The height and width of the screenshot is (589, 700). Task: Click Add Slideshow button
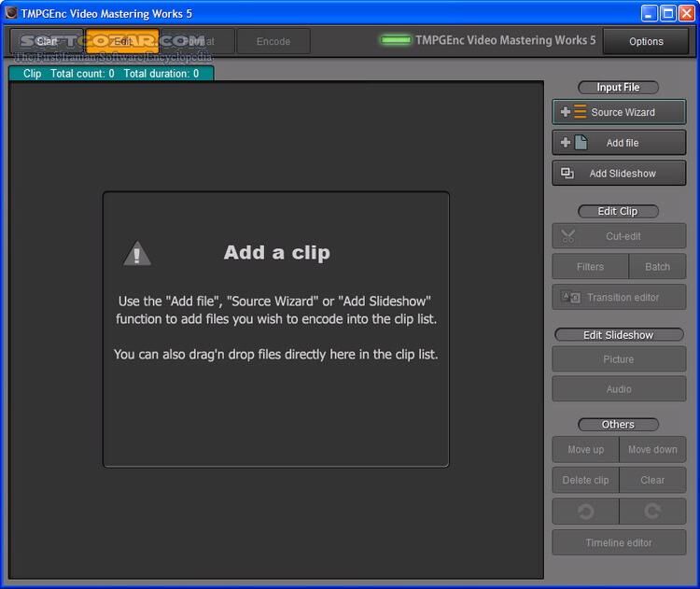pos(619,174)
